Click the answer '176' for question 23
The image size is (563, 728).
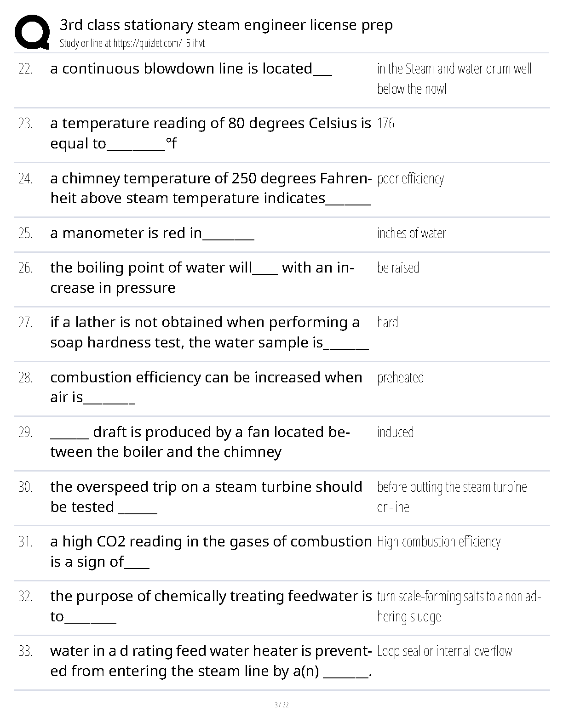[385, 124]
